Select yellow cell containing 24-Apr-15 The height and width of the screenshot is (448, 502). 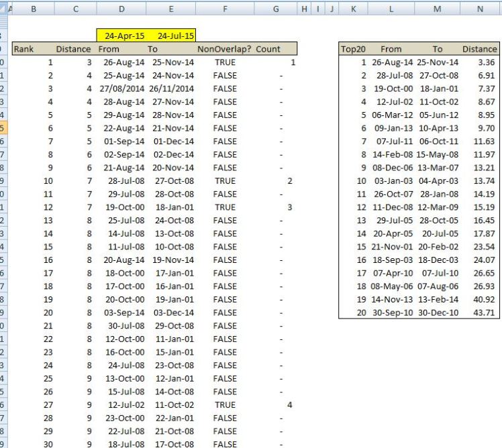(x=121, y=36)
